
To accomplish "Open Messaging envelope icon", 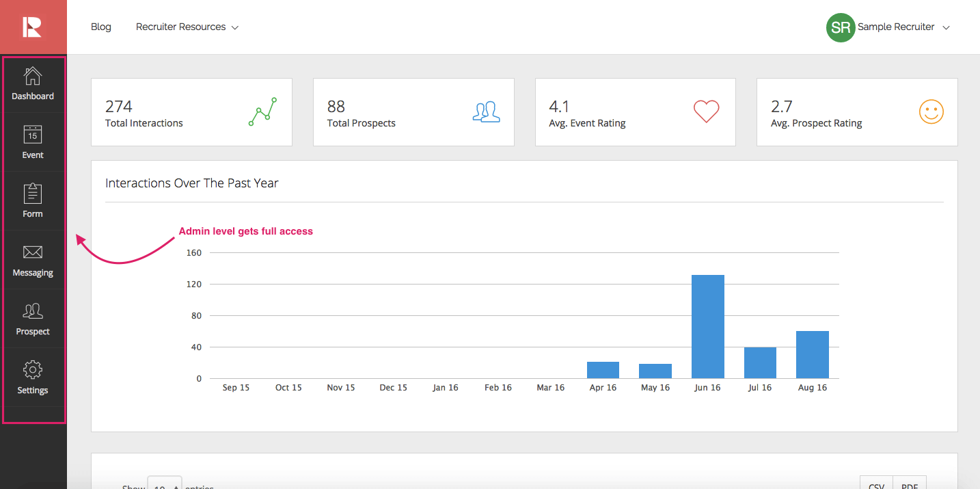I will tap(33, 252).
